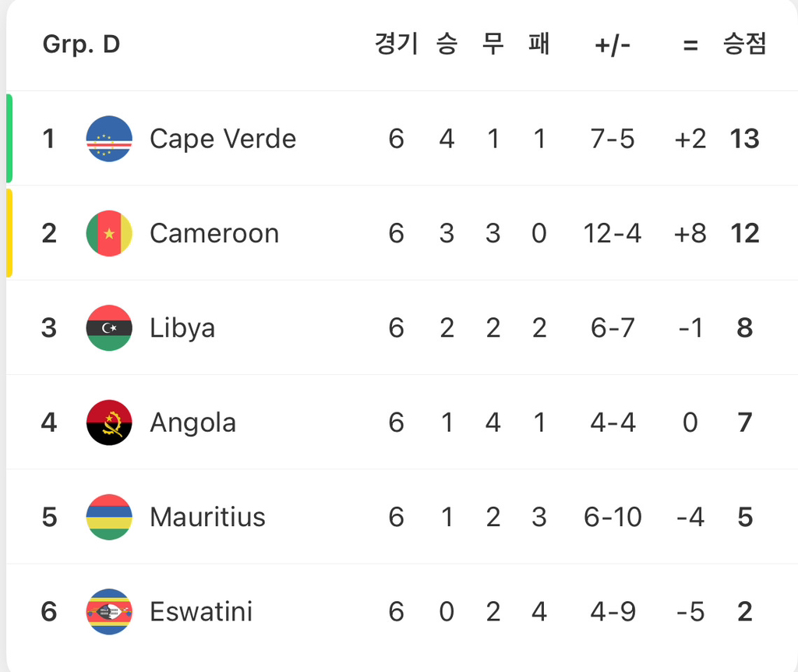Select the Angola team name
This screenshot has width=798, height=672.
[193, 423]
